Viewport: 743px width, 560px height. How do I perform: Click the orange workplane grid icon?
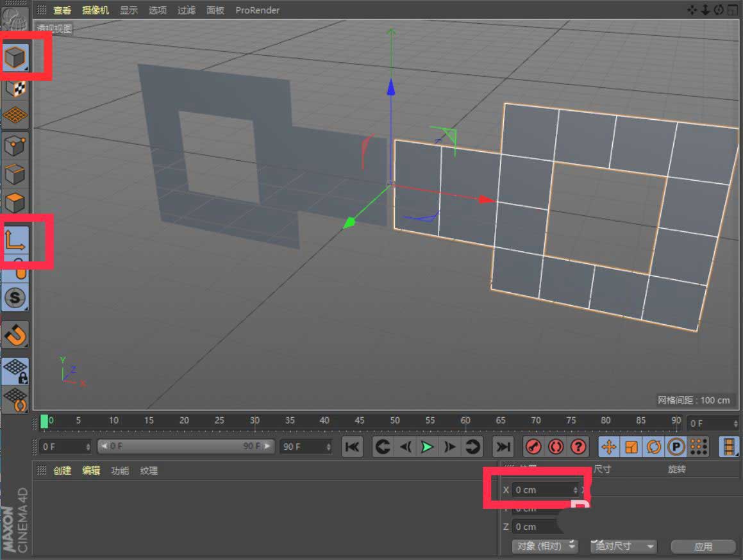pos(15,115)
